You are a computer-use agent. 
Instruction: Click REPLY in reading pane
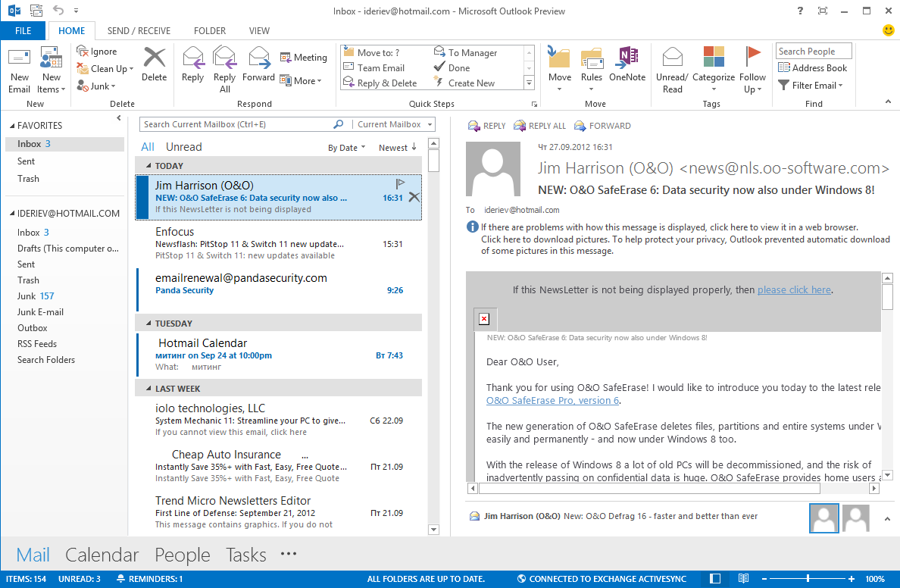pos(486,126)
